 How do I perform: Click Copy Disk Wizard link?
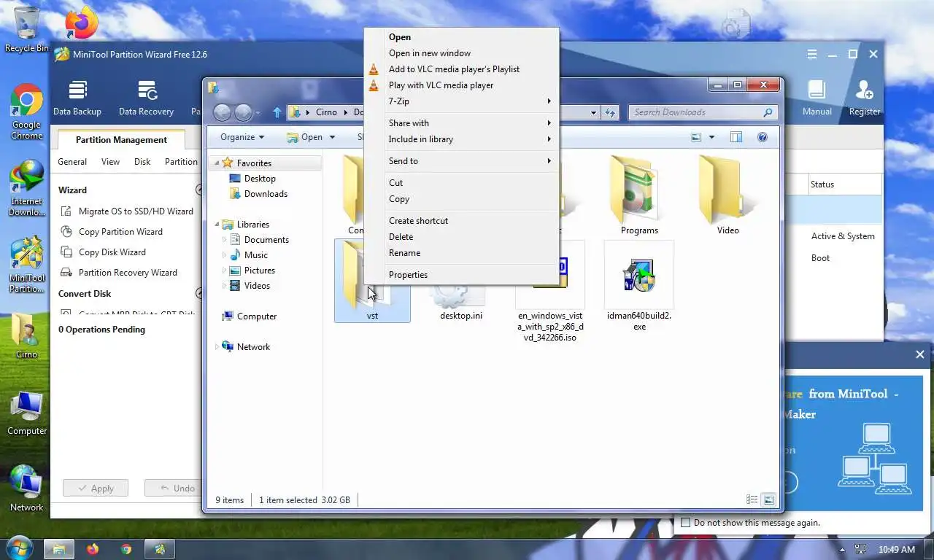(103, 252)
